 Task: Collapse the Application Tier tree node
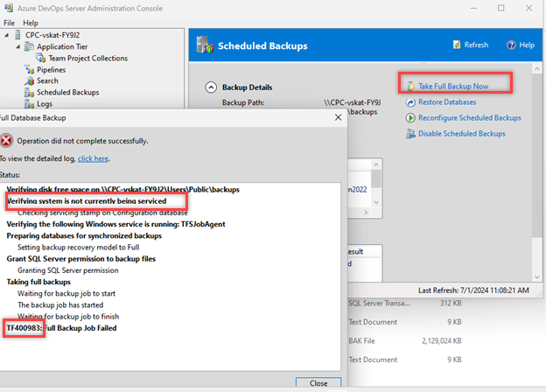17,46
